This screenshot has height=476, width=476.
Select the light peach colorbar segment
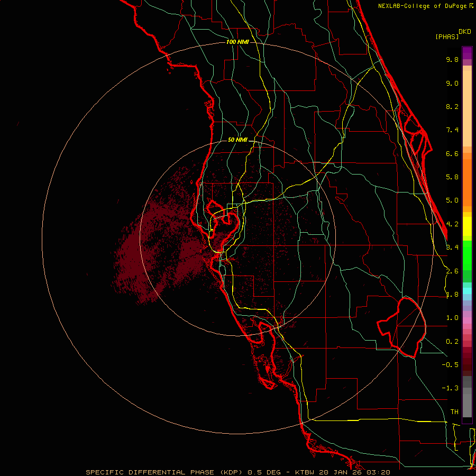tap(467, 108)
